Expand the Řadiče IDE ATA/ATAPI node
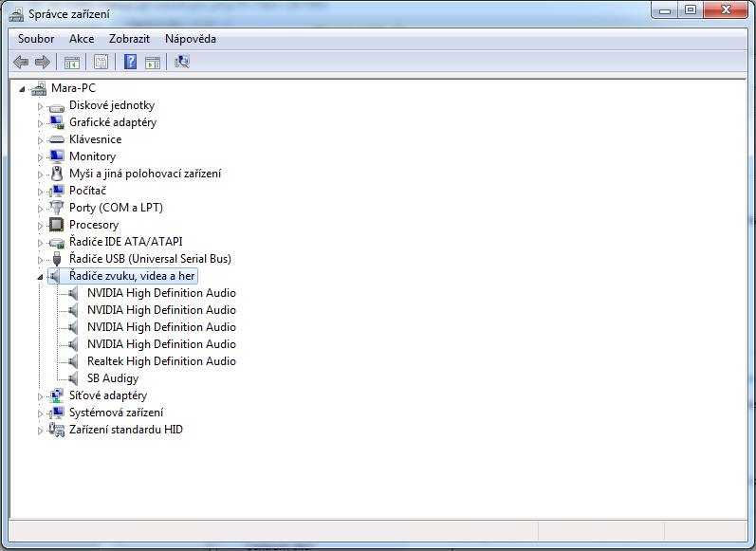This screenshot has width=756, height=551. click(40, 243)
